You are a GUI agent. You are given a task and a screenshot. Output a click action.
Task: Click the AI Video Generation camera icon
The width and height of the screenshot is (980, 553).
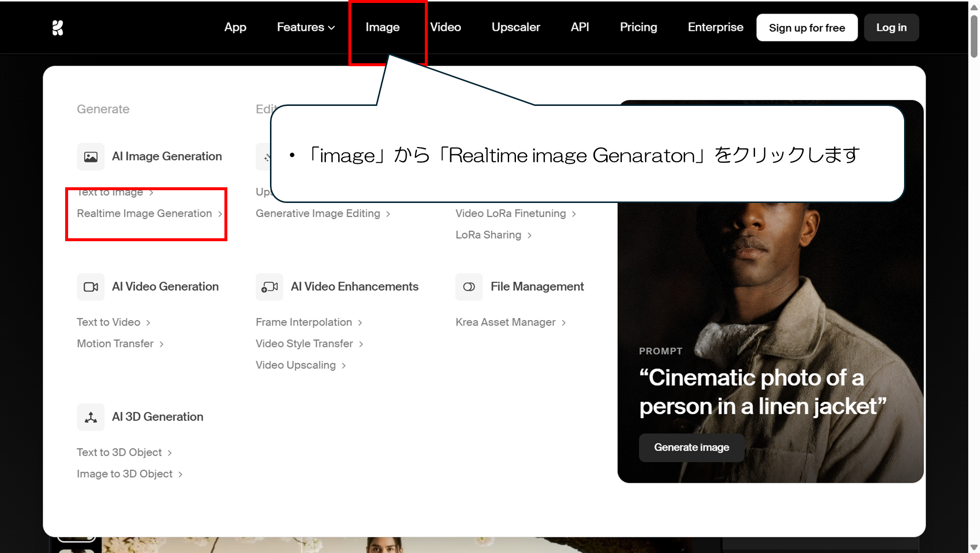point(91,287)
